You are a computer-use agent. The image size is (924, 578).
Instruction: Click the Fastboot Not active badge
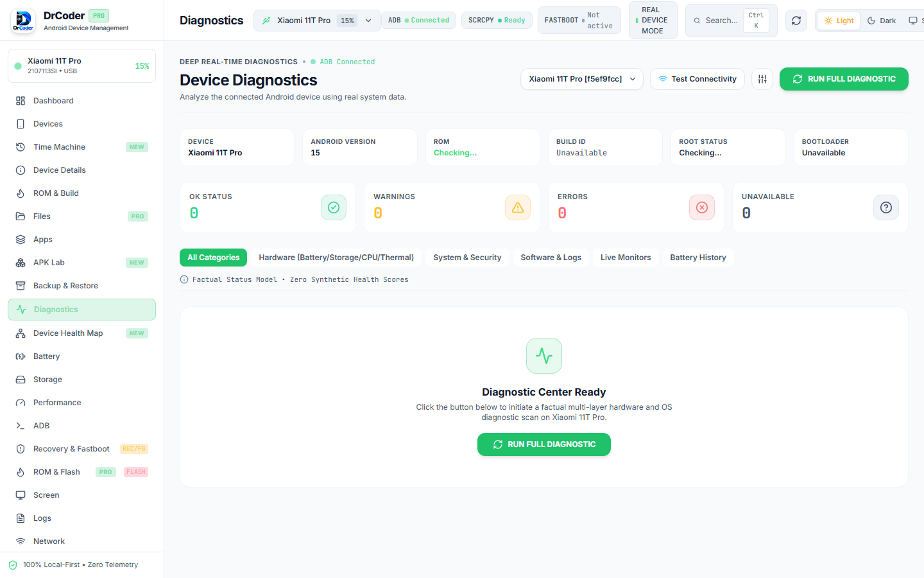click(579, 21)
